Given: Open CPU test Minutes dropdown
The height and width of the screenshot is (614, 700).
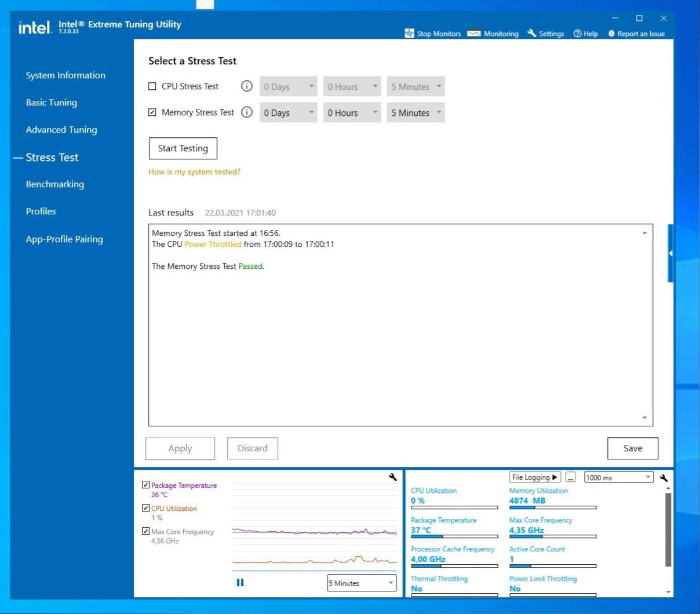Looking at the screenshot, I should click(x=415, y=87).
